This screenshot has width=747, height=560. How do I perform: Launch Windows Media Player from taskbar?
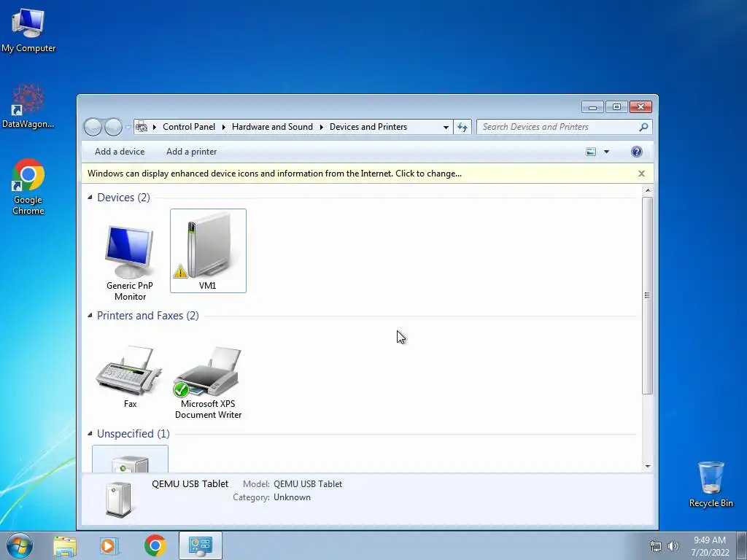pos(109,545)
